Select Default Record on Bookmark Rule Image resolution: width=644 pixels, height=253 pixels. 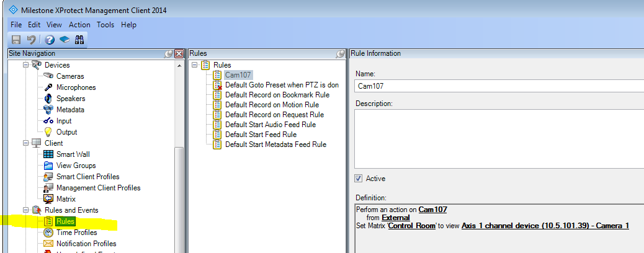coord(277,95)
